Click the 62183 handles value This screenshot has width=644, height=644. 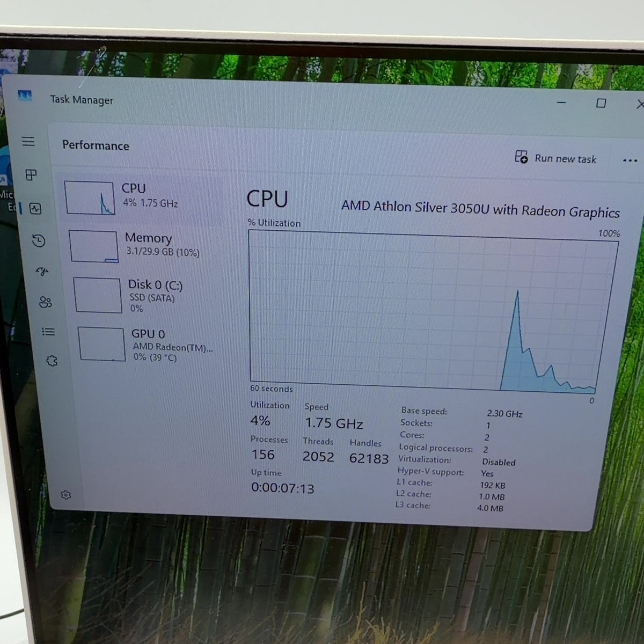point(369,458)
